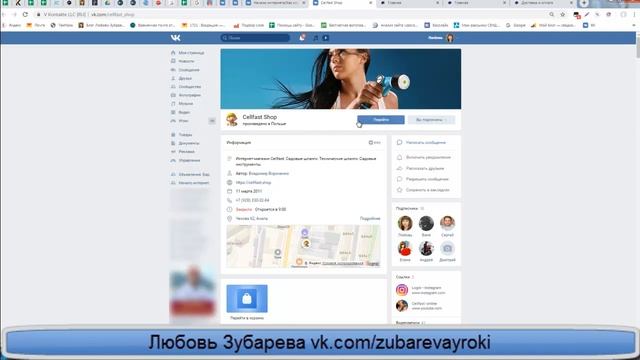640x360 pixels.
Task: Open the music note icon in VK header
Action: coord(316,38)
